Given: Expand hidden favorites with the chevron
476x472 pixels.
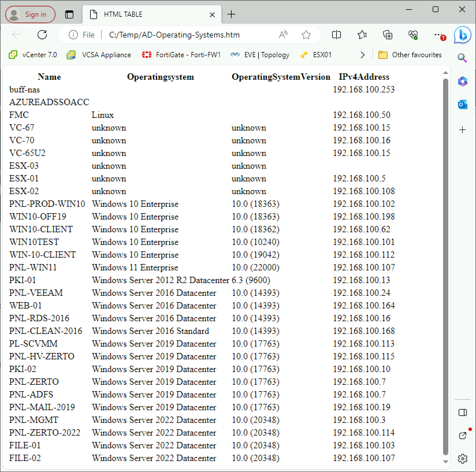Looking at the screenshot, I should pyautogui.click(x=362, y=55).
